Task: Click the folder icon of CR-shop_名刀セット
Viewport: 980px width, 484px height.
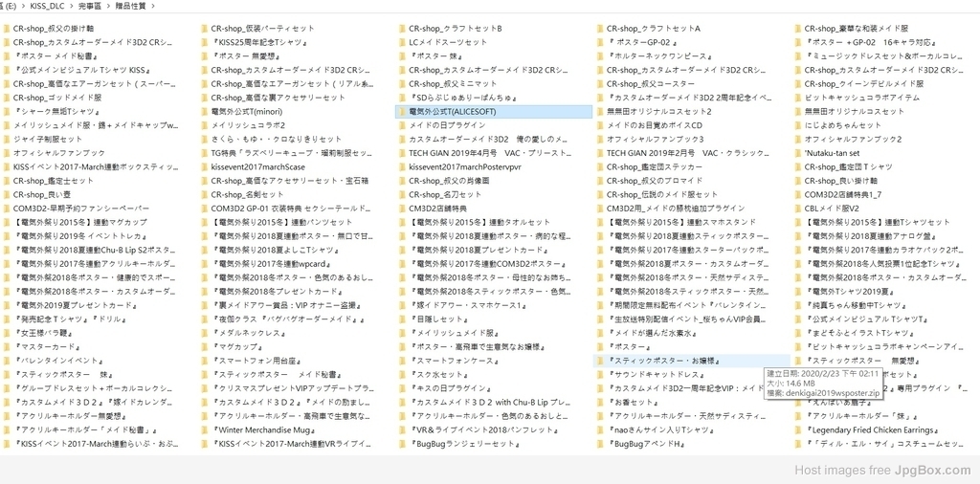Action: [x=402, y=194]
